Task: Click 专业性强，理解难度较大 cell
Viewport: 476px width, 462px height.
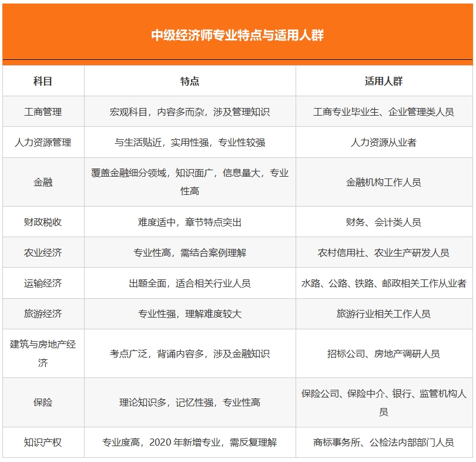Action: tap(190, 313)
